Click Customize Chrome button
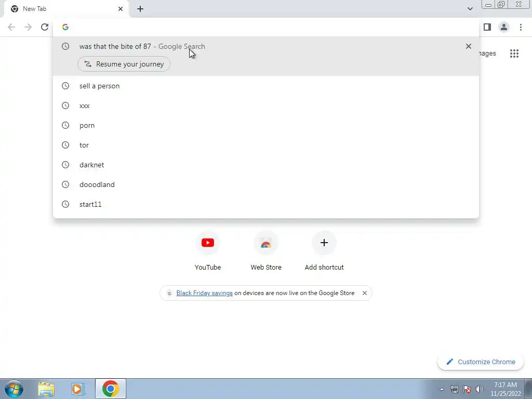 click(481, 362)
